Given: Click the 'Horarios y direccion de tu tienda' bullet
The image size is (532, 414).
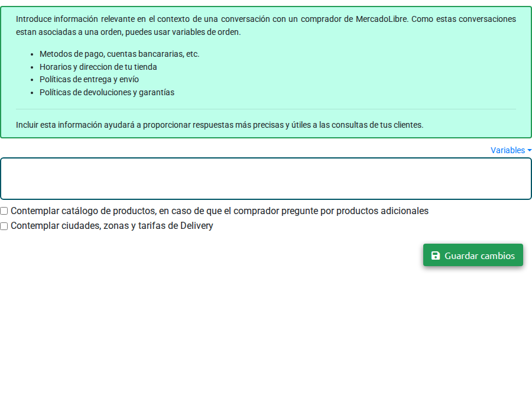Looking at the screenshot, I should (x=98, y=67).
